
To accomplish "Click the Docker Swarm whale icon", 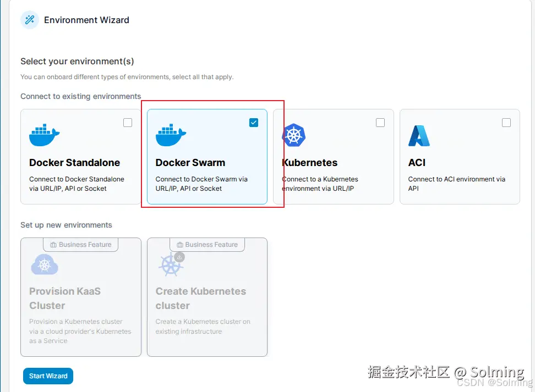I will pos(171,135).
